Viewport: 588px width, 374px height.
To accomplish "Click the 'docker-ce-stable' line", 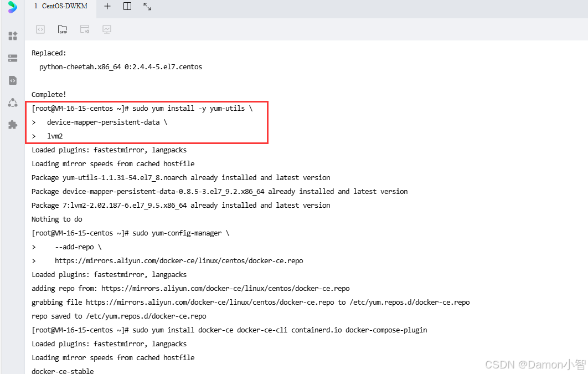I will 63,371.
